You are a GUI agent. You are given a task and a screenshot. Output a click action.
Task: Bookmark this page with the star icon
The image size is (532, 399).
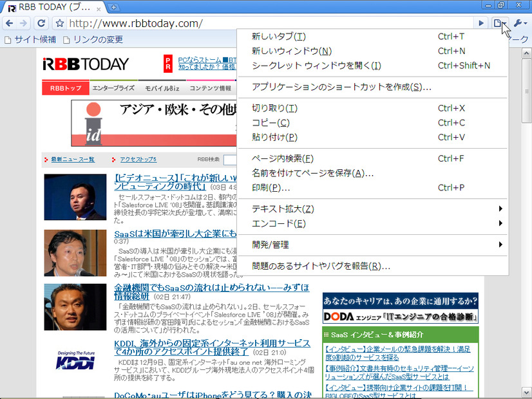tap(60, 23)
